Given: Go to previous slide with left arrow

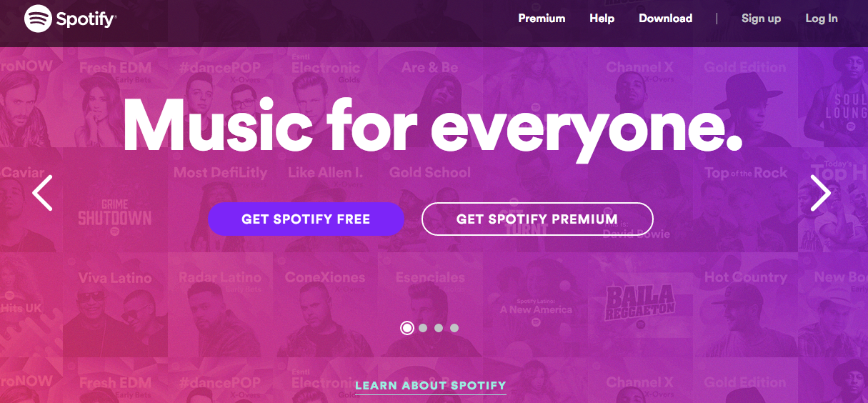Looking at the screenshot, I should pos(43,193).
